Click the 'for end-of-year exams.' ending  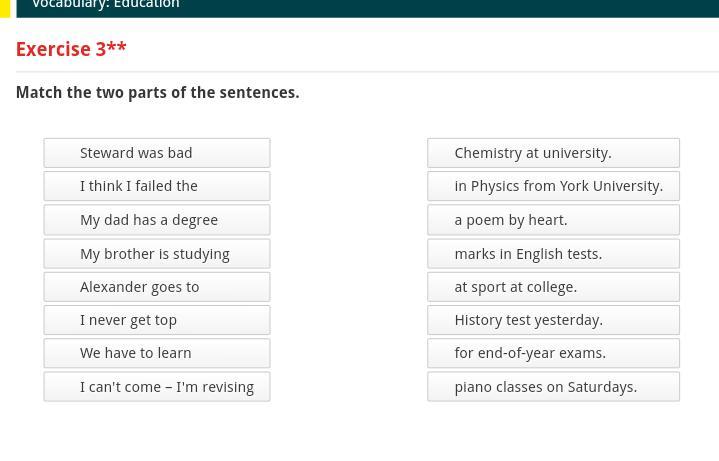click(553, 353)
